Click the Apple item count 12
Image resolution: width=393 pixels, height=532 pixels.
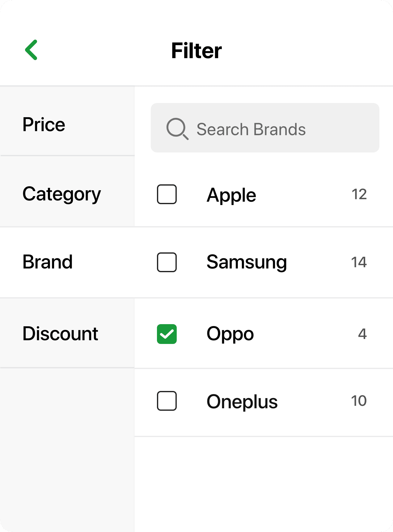[x=359, y=194]
